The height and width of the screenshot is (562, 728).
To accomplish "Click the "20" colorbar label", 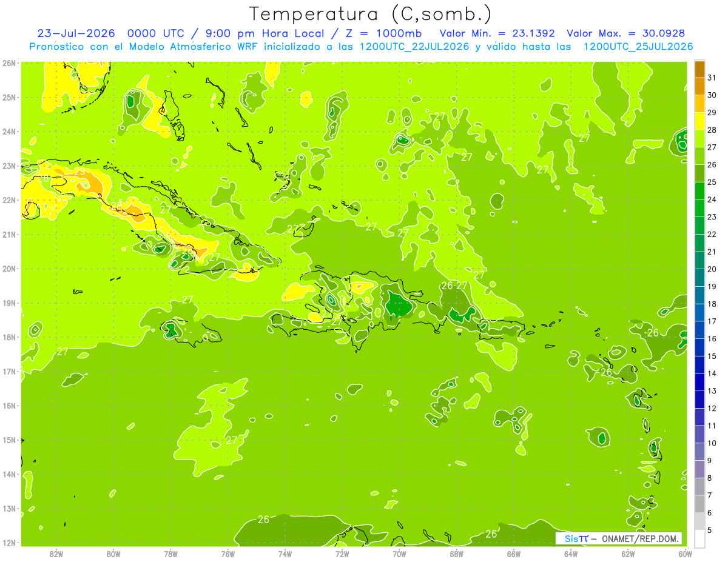I will [712, 269].
